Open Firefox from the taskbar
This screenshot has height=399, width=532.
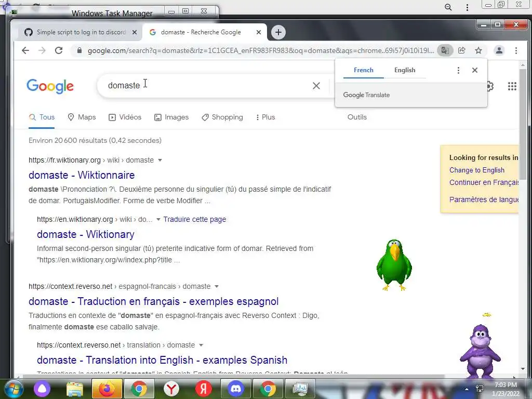(x=107, y=389)
